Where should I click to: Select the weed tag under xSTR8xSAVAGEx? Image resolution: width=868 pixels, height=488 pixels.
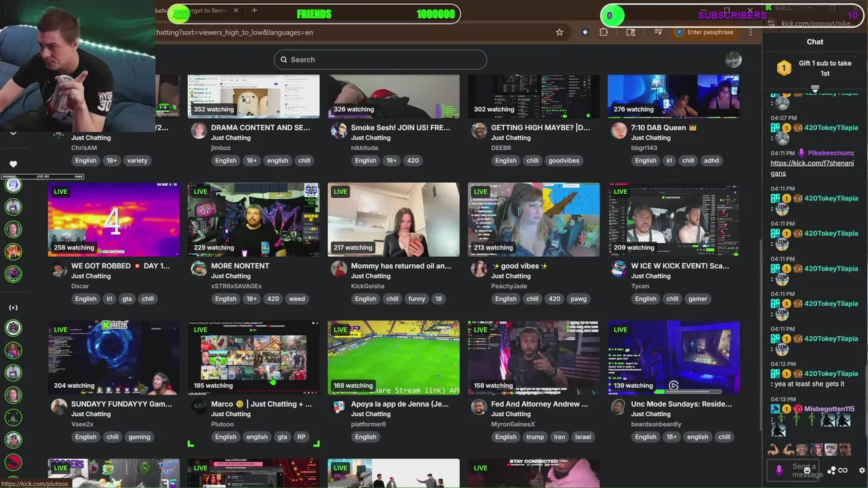(x=297, y=299)
